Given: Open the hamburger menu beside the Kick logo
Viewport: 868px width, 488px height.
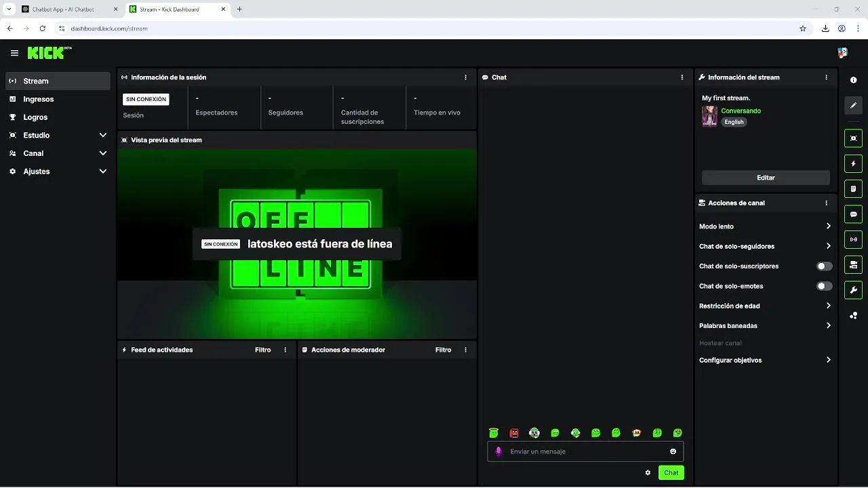Looking at the screenshot, I should (x=14, y=53).
